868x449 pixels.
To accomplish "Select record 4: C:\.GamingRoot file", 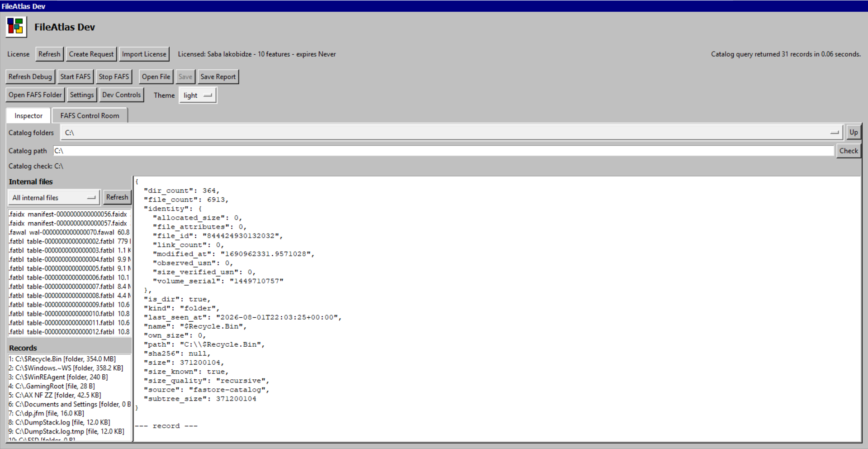I will pyautogui.click(x=70, y=386).
